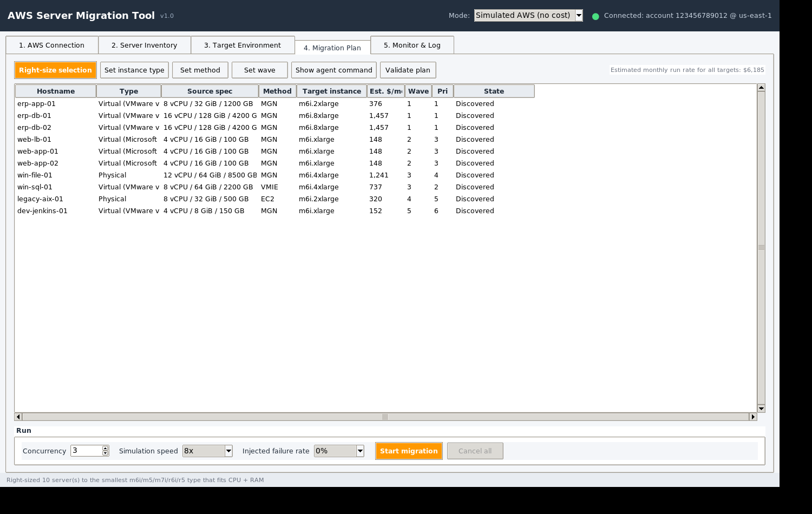Decrease Concurrency with down stepper arrow
Screen dimensions: 812x514
[x=106, y=453]
